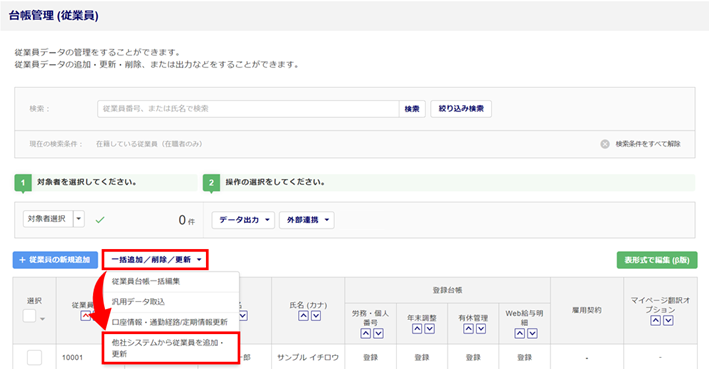The height and width of the screenshot is (369, 709).
Task: Open the 対象者選択 dropdown arrow
Action: (x=79, y=219)
